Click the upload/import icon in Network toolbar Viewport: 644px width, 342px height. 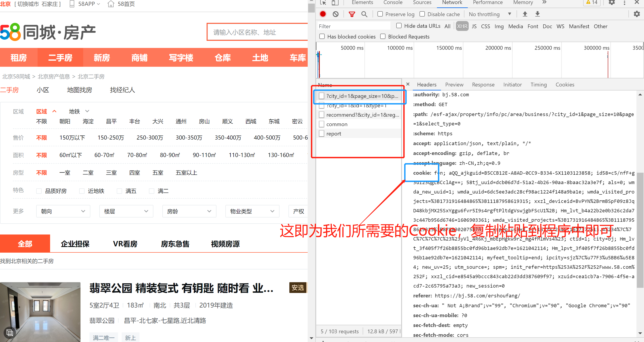coord(524,14)
